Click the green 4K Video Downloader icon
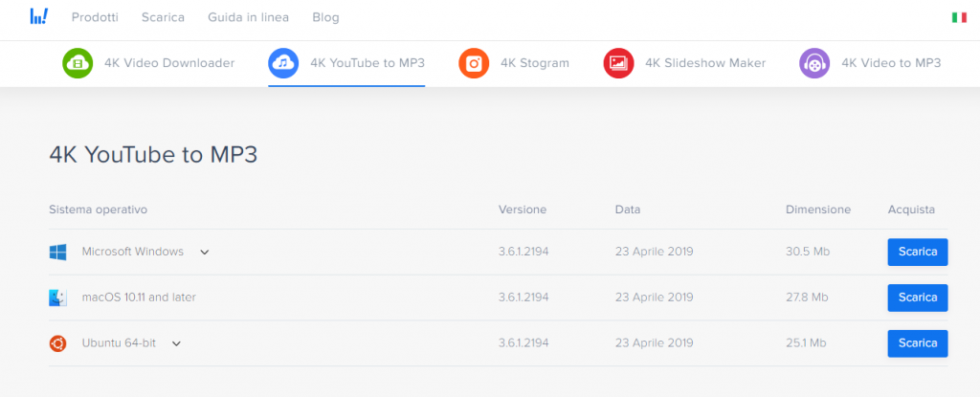Screen dimensions: 980x397 point(78,63)
